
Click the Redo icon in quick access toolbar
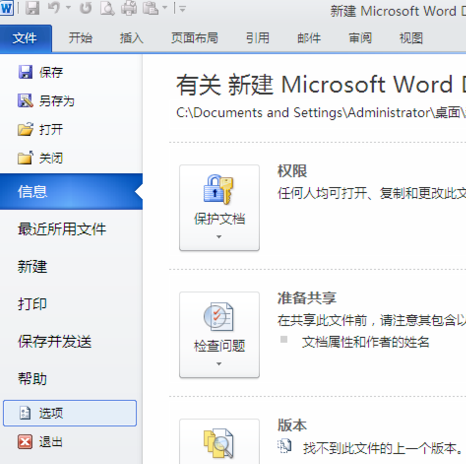coord(86,8)
